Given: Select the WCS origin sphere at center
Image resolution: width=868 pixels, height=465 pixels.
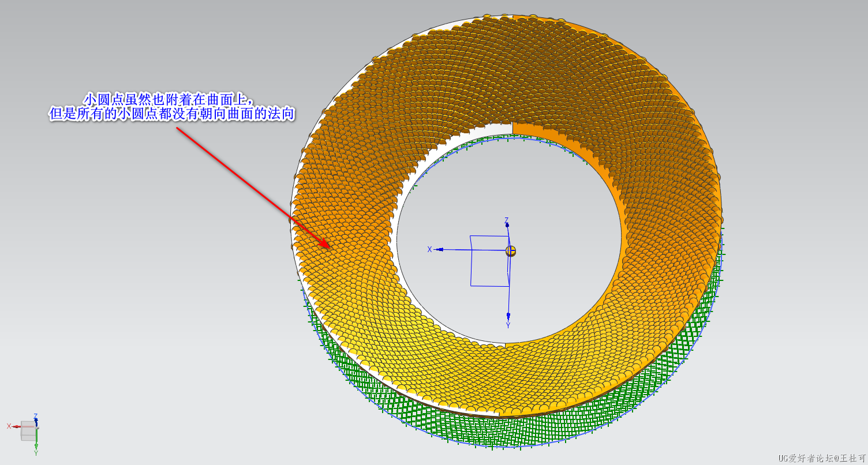Looking at the screenshot, I should tap(510, 251).
